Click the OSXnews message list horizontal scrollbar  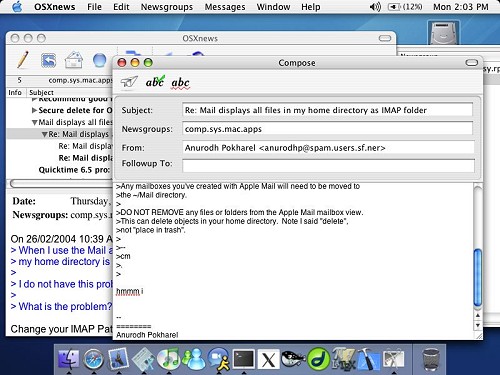click(61, 184)
